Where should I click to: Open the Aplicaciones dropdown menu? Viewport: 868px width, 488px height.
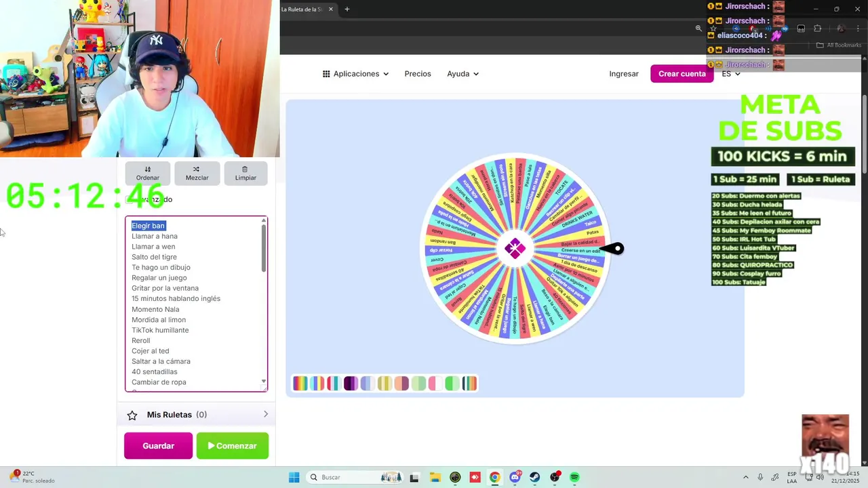355,74
